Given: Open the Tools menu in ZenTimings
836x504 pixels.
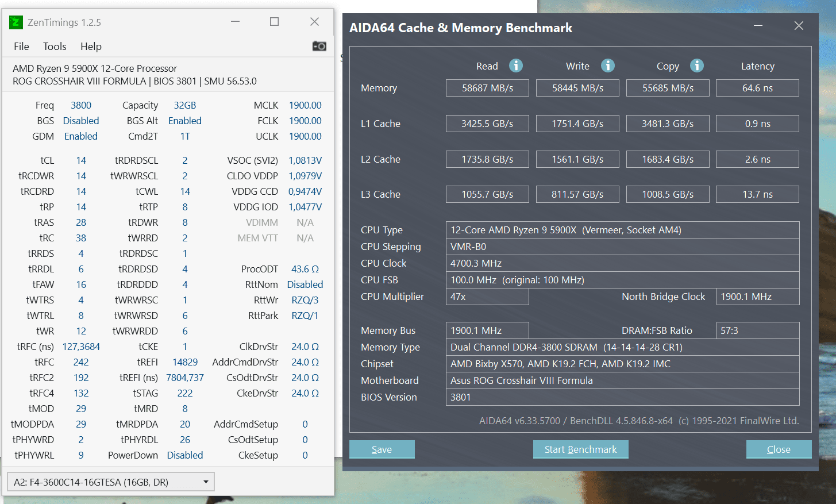Looking at the screenshot, I should click(55, 47).
